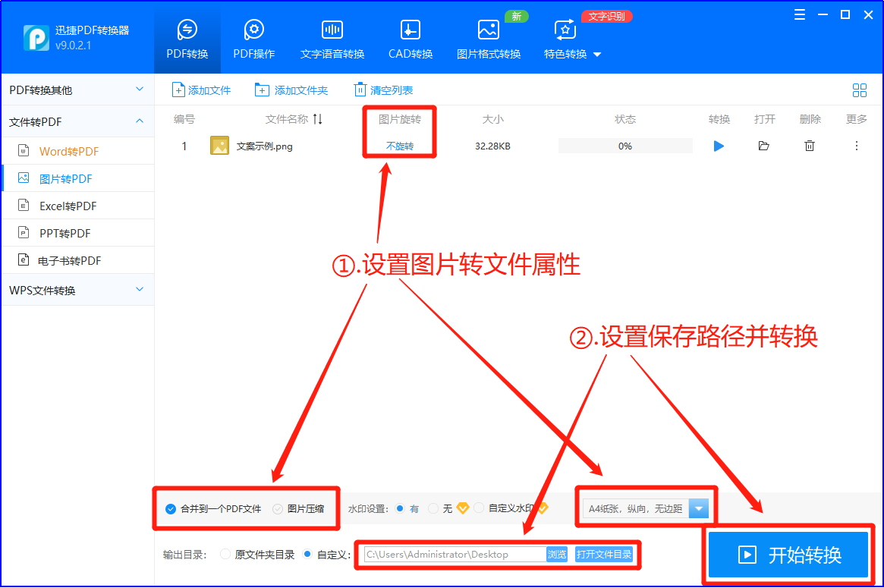Select 原文件夹目录 output option

coord(225,554)
